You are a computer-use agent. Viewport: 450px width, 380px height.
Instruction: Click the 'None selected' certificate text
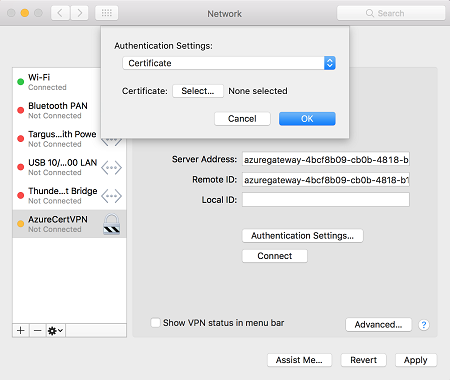[258, 91]
